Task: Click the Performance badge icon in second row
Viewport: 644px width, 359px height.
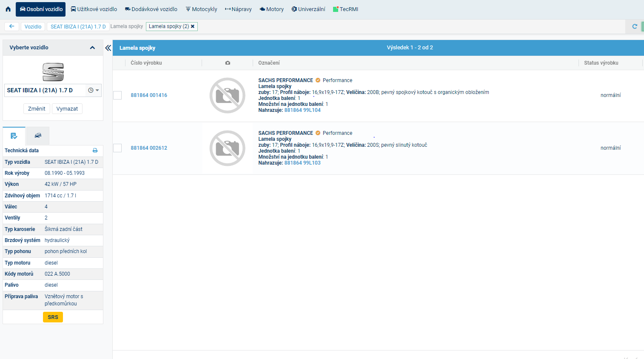Action: [x=318, y=133]
